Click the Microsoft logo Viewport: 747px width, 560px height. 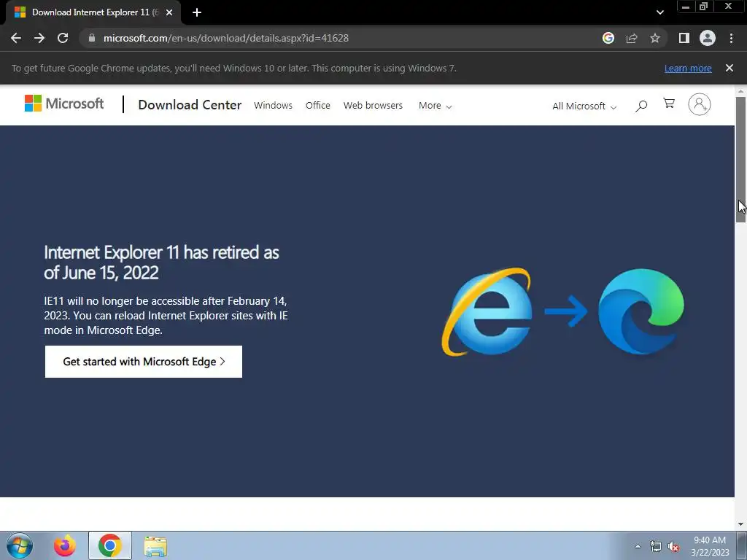tap(64, 104)
